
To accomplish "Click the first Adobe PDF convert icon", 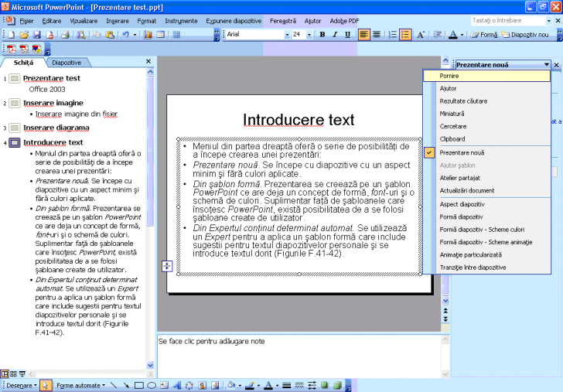I will pos(12,49).
